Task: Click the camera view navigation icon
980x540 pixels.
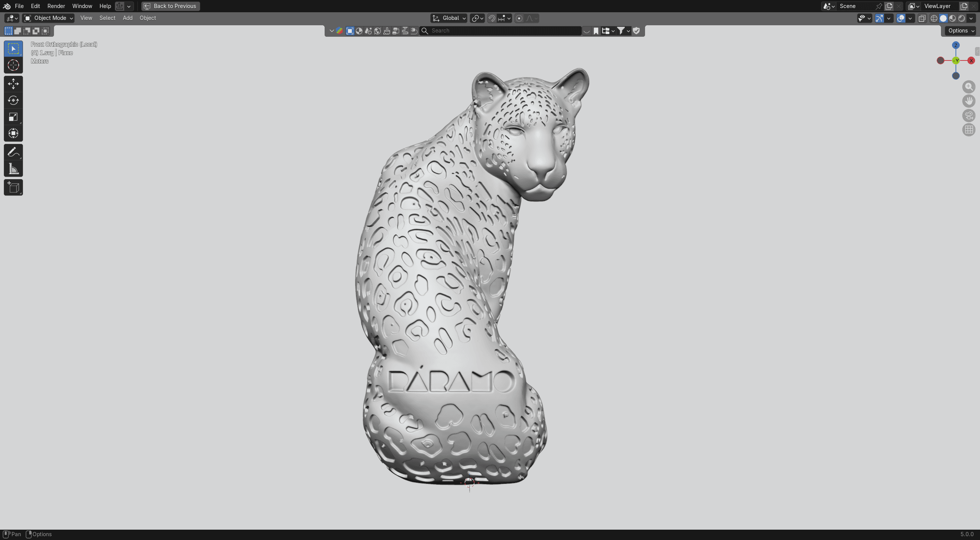Action: coord(969,116)
